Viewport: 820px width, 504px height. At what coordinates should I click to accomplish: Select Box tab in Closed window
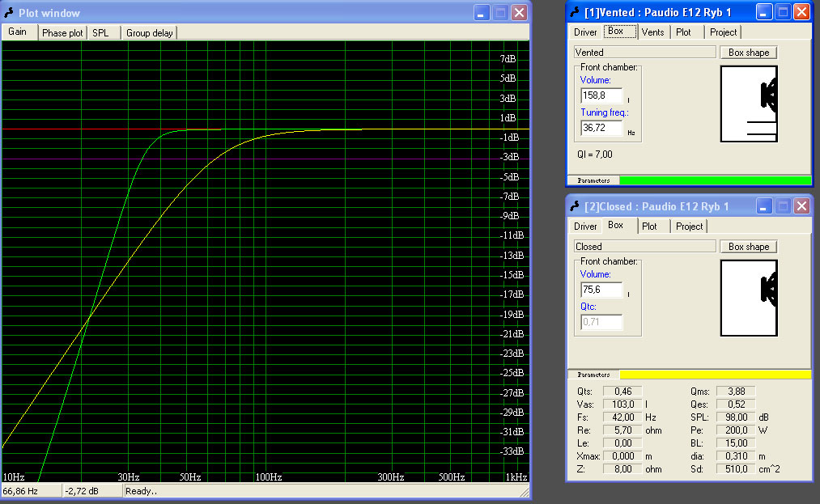tap(620, 226)
